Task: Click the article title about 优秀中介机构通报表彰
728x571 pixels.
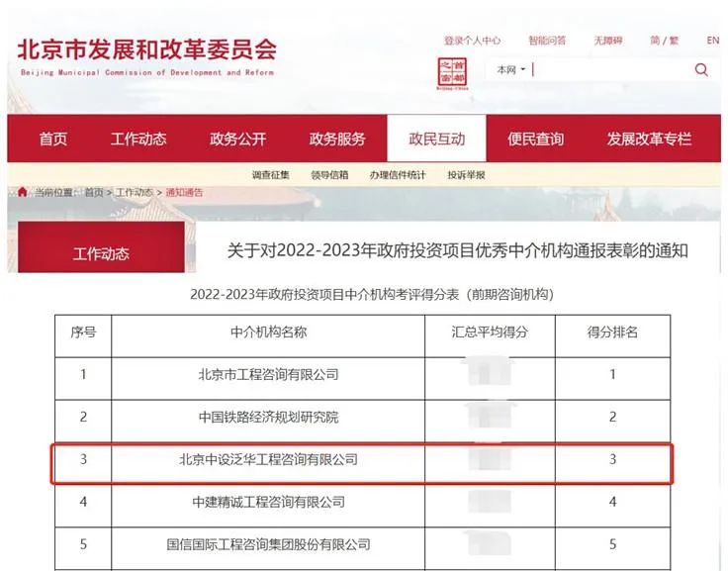Action: 457,251
